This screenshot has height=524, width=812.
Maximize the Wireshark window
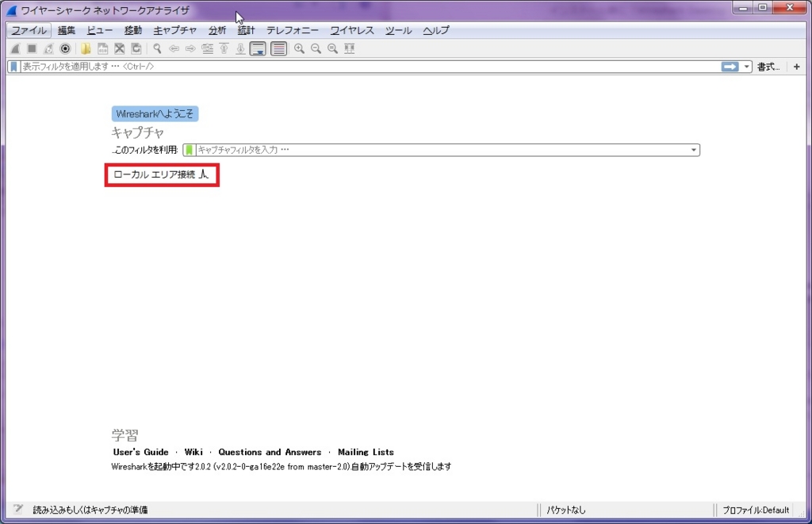pyautogui.click(x=762, y=8)
